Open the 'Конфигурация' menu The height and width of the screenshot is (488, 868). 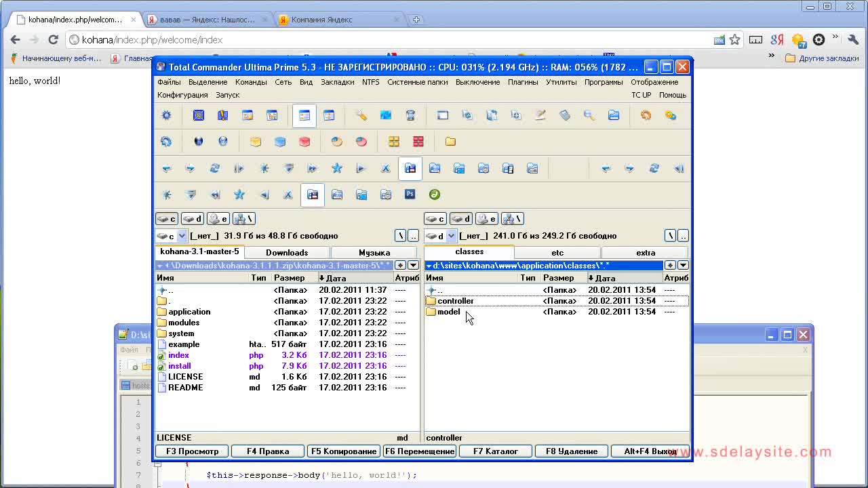(x=182, y=95)
